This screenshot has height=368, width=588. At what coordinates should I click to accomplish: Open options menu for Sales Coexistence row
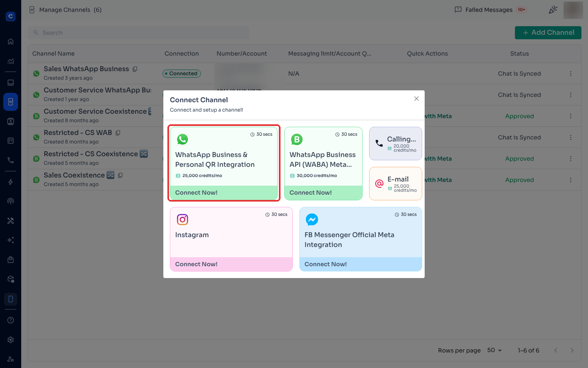click(x=570, y=180)
